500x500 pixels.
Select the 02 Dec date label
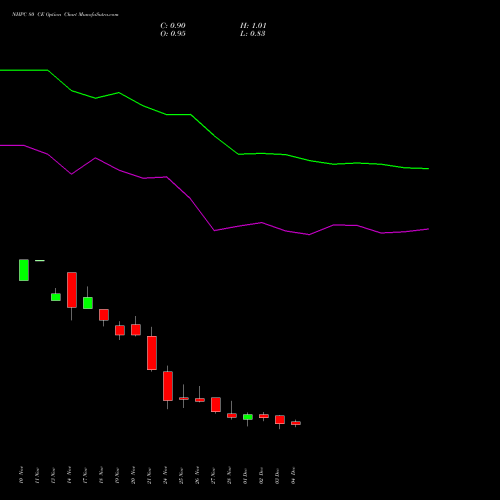261,475
